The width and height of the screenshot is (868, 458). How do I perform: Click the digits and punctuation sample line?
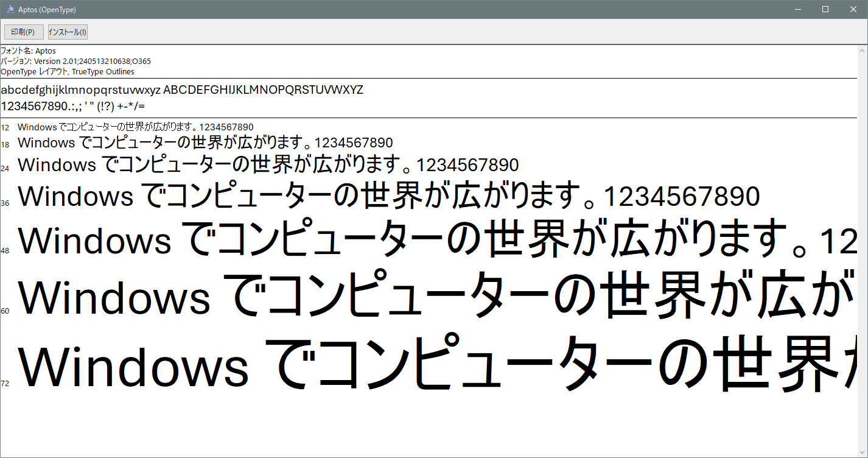coord(73,106)
